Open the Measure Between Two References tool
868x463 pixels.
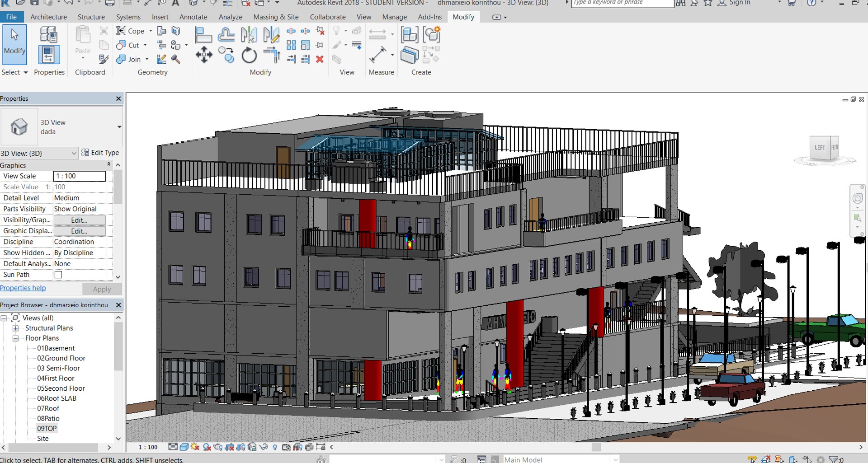[x=377, y=35]
